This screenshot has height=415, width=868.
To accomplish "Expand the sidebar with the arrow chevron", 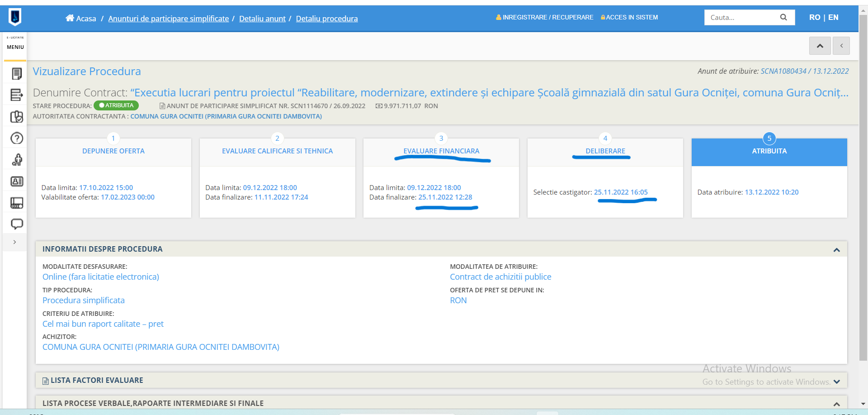I will pyautogui.click(x=14, y=242).
